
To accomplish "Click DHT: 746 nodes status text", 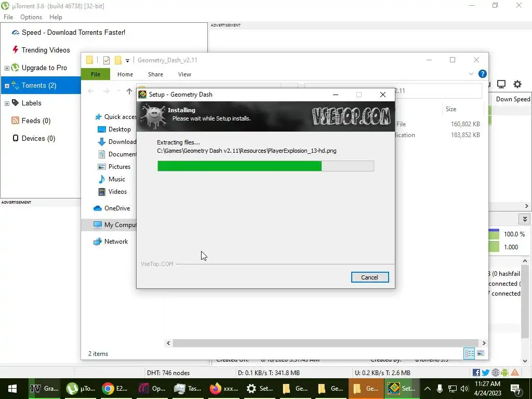I will coord(168,373).
